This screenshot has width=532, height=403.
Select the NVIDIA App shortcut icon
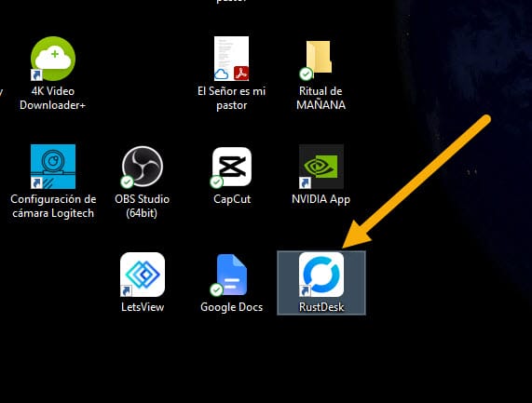click(x=321, y=167)
